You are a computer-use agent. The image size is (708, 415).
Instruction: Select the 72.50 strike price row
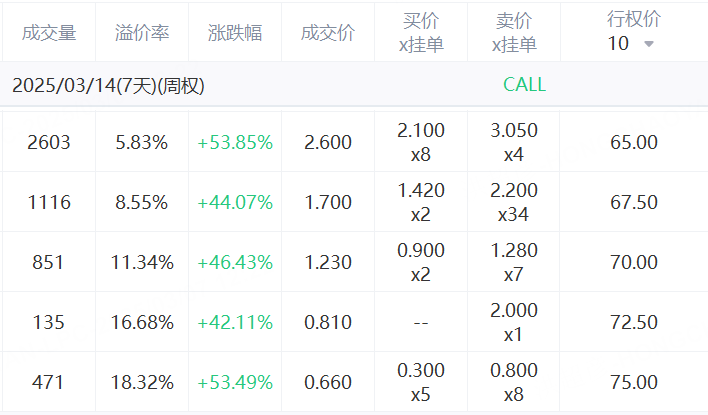point(354,322)
